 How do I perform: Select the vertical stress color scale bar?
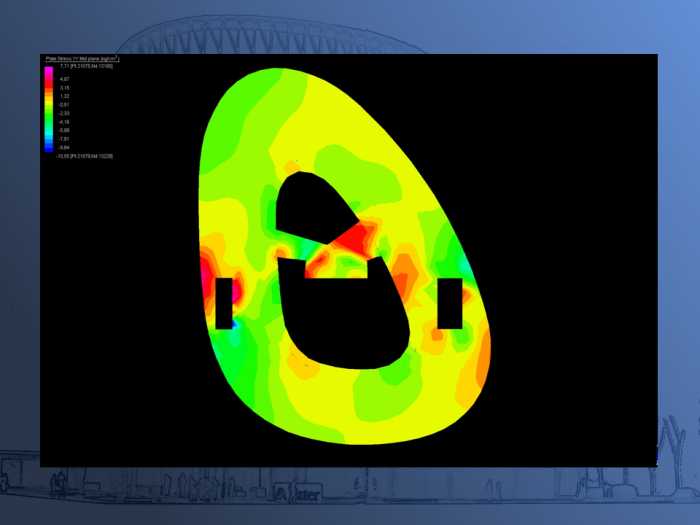point(49,110)
